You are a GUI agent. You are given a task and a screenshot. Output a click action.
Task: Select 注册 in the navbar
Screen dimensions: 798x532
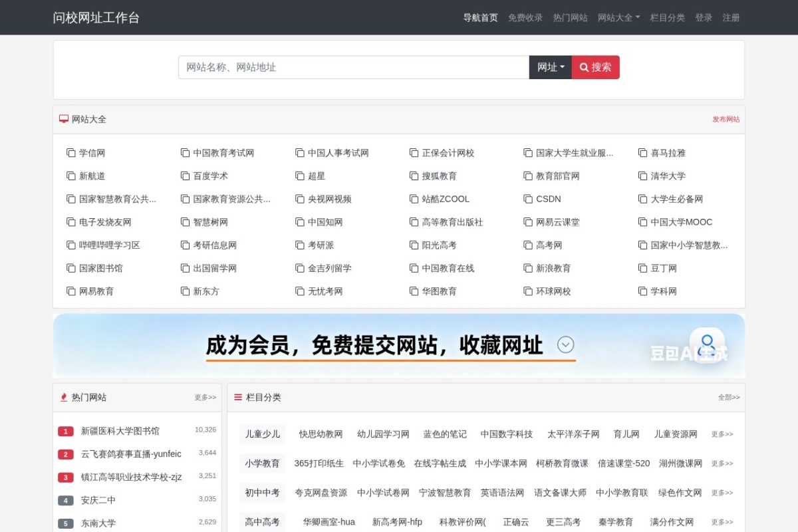pyautogui.click(x=731, y=18)
